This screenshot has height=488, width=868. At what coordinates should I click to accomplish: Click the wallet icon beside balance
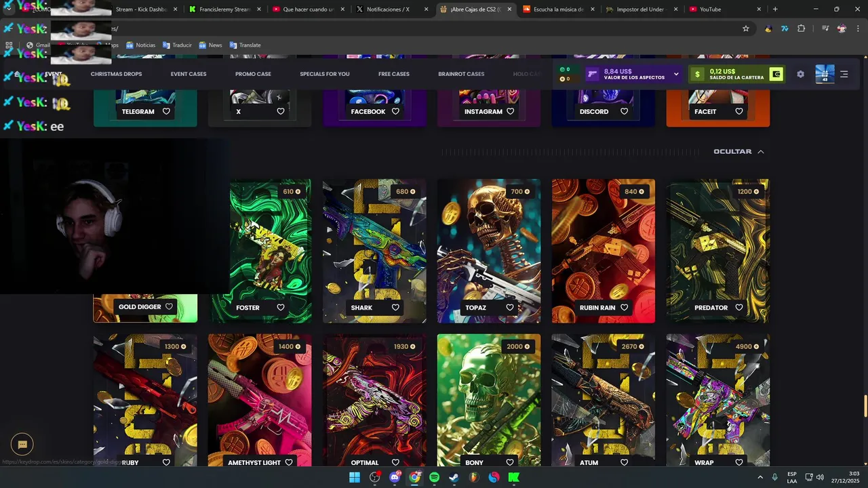pyautogui.click(x=776, y=74)
